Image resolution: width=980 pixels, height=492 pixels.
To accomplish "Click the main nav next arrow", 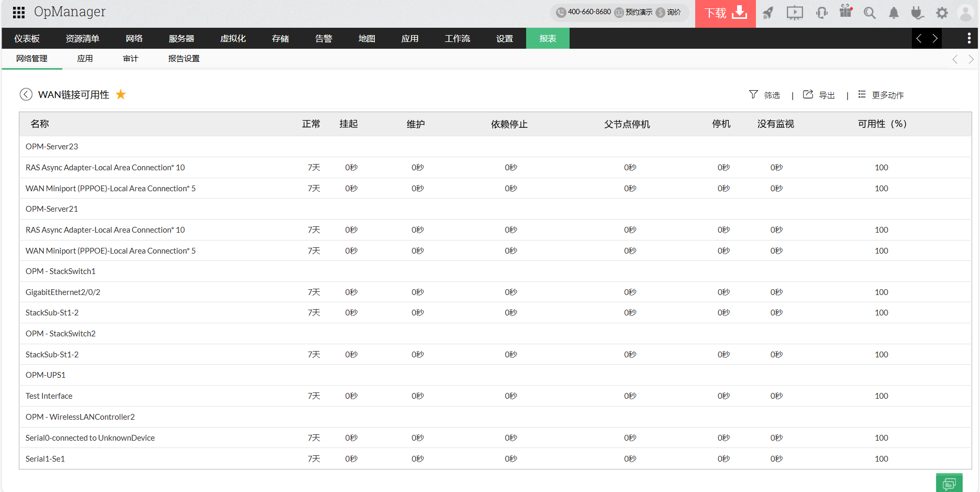I will 934,38.
